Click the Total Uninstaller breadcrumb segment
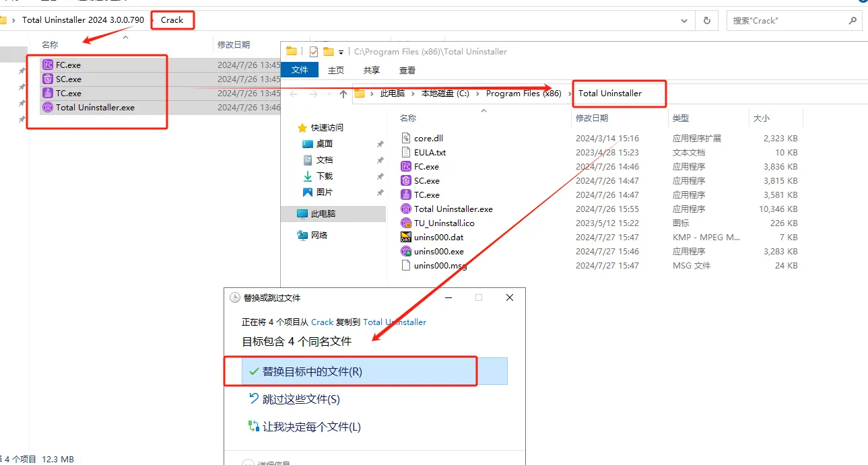This screenshot has width=868, height=465. point(610,94)
